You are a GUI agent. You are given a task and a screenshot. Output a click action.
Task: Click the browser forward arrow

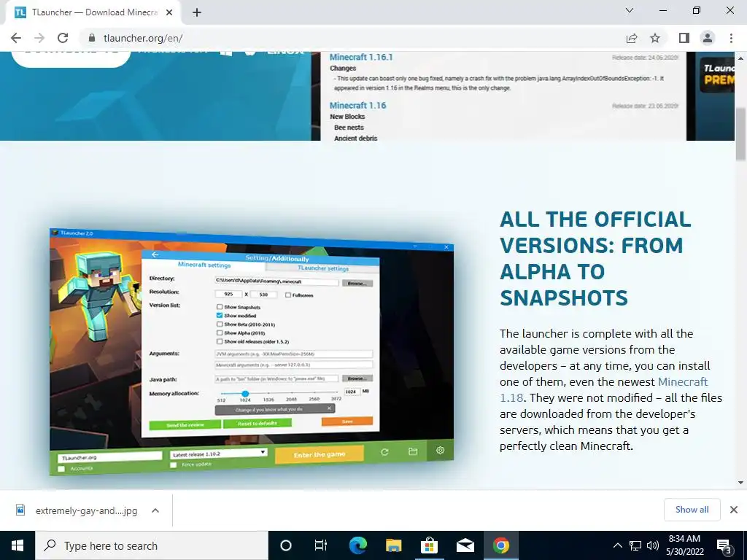point(39,38)
